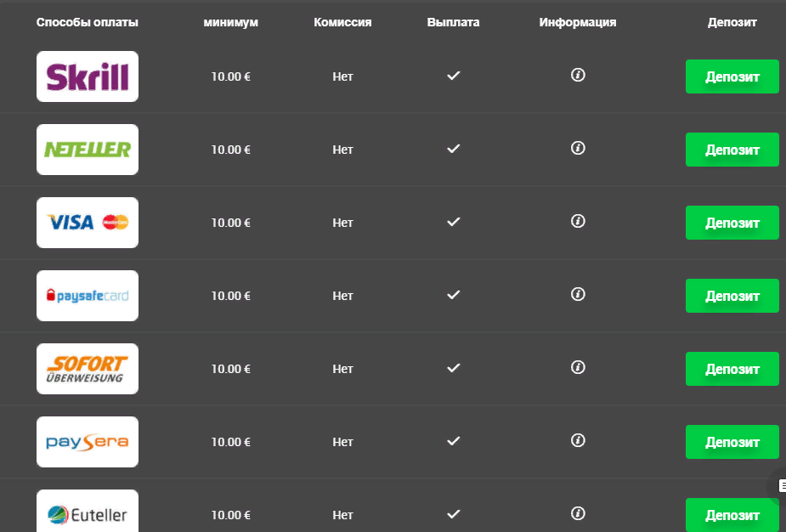Choose Sofort Überweisung logo tile

click(x=88, y=369)
